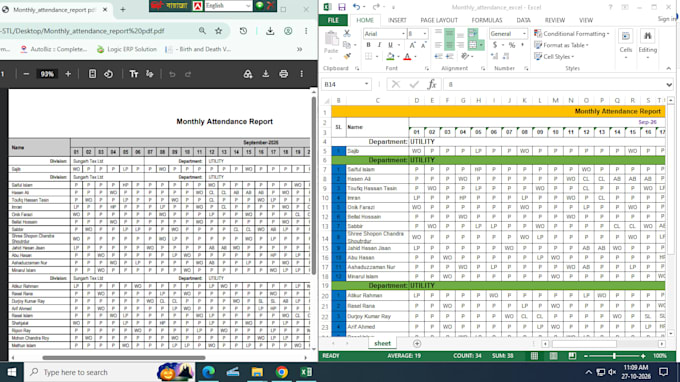Switch to INSERT tab
Screen dimensions: 680x382
397,20
